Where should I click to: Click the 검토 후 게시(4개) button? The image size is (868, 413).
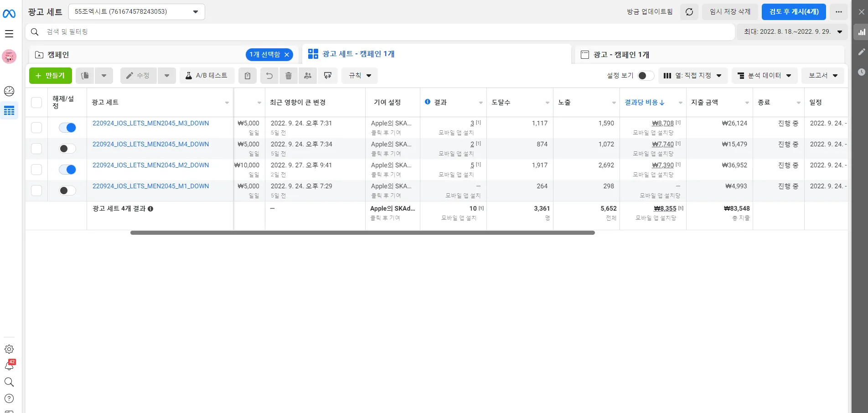(793, 12)
